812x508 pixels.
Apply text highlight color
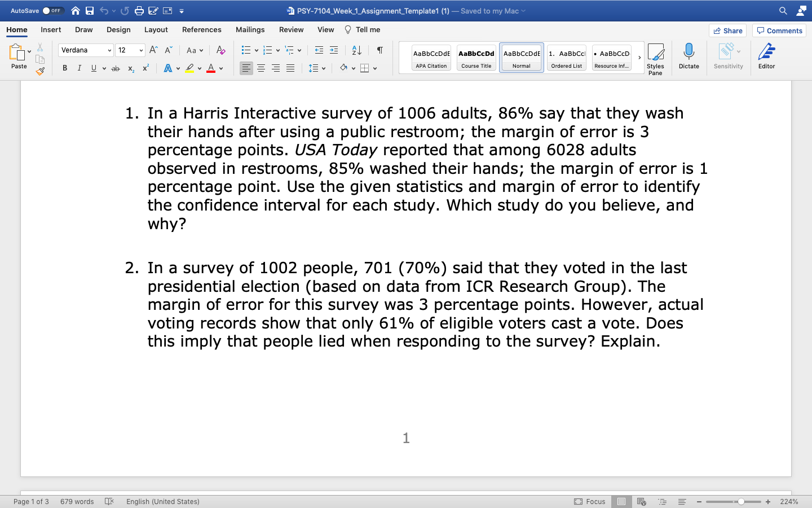(x=189, y=68)
